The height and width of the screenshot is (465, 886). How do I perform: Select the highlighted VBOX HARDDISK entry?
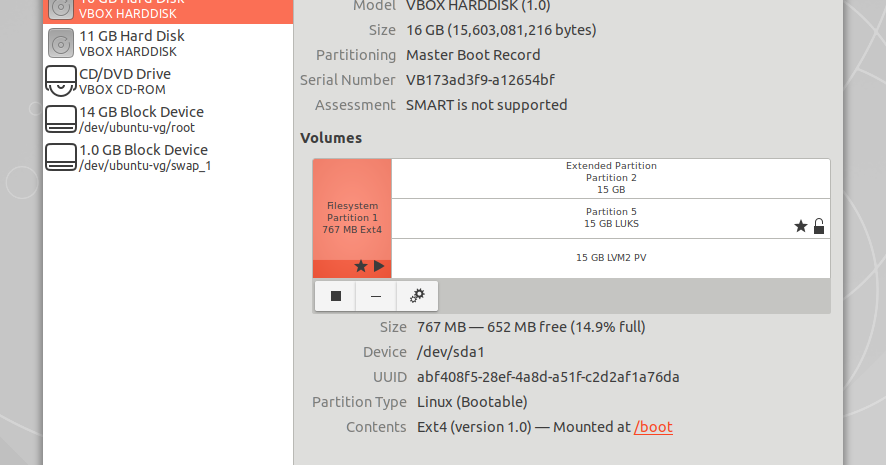pos(168,11)
